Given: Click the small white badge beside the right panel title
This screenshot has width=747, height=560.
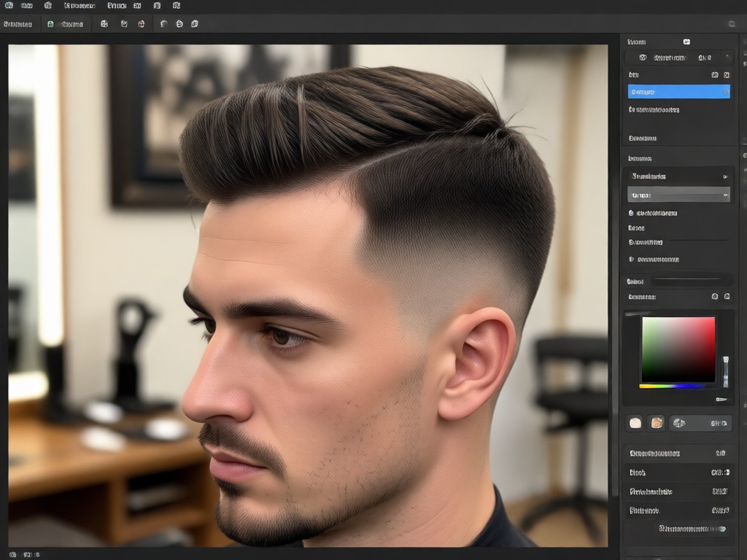Looking at the screenshot, I should click(x=686, y=42).
